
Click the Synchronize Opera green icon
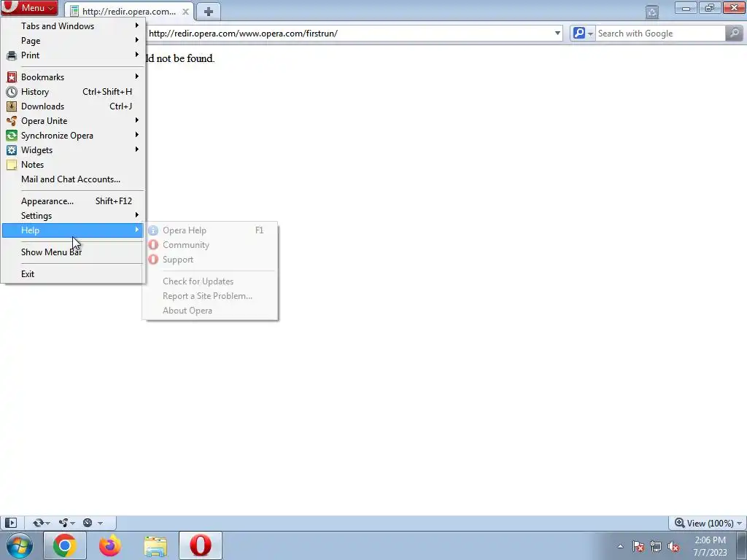[x=12, y=136]
